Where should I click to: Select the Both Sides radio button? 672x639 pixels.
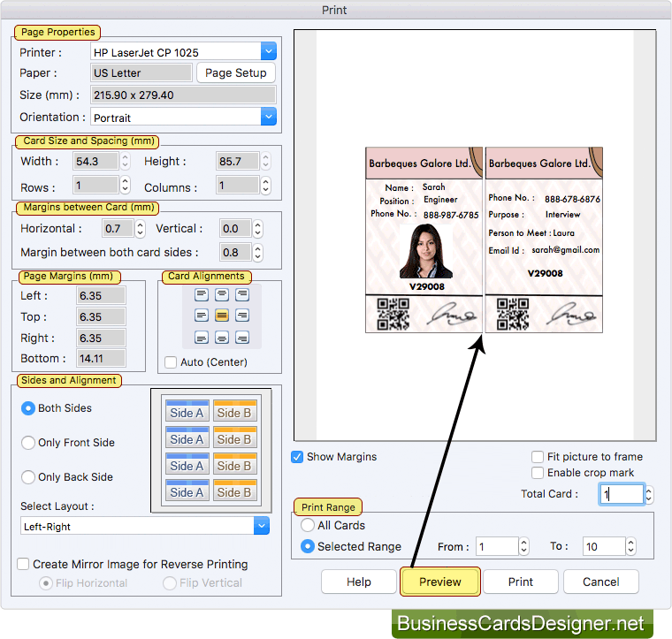pos(28,408)
